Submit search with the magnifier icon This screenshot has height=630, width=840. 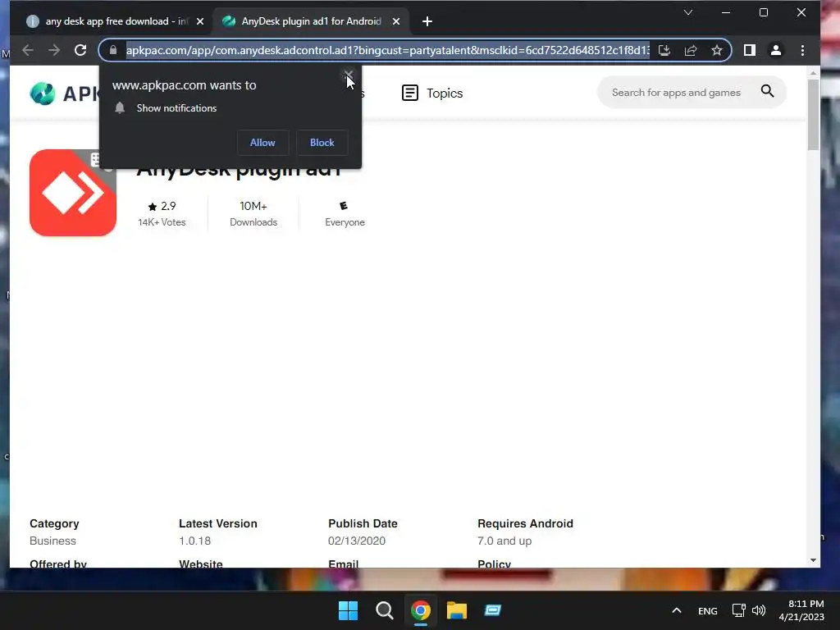click(x=768, y=92)
